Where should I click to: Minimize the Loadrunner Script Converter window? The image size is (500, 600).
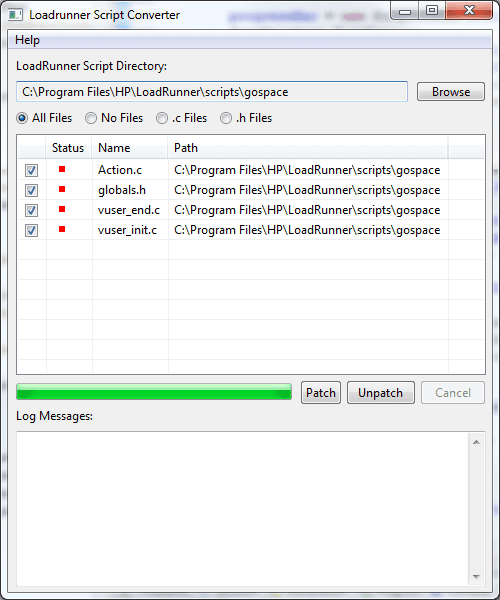pyautogui.click(x=405, y=11)
